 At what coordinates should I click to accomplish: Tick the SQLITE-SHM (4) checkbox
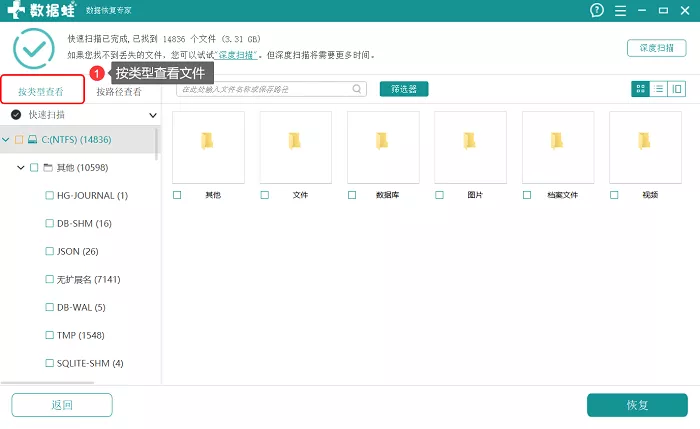click(x=50, y=363)
